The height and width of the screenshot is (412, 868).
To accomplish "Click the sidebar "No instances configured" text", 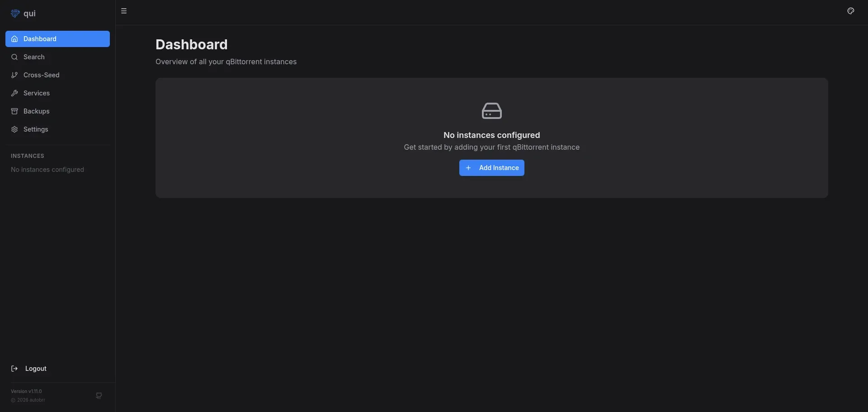I will coord(47,170).
